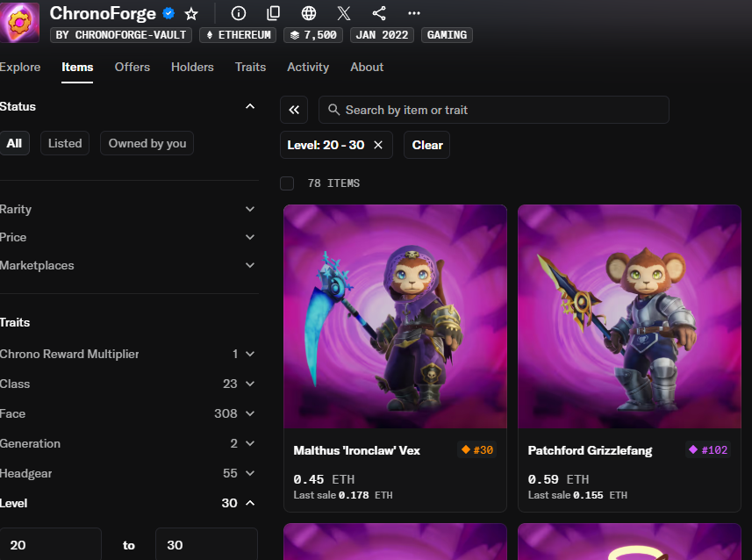Click the Traits section heading
Image resolution: width=752 pixels, height=560 pixels.
(15, 322)
